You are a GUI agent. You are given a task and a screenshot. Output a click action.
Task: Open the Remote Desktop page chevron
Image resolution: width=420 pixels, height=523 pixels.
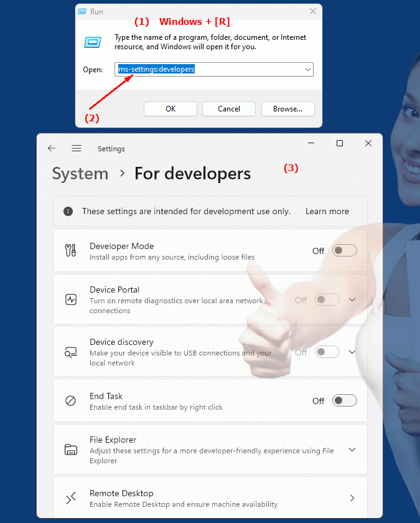[352, 498]
